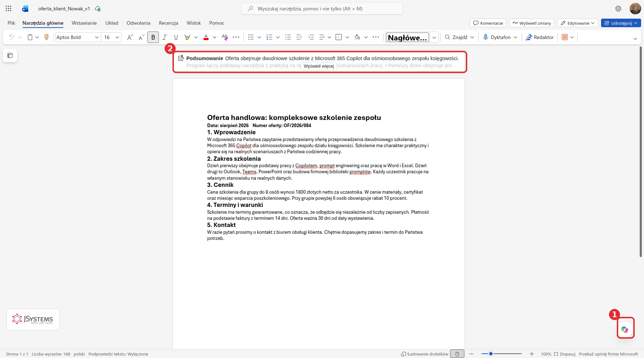Expand highlight color options arrow

pyautogui.click(x=196, y=37)
